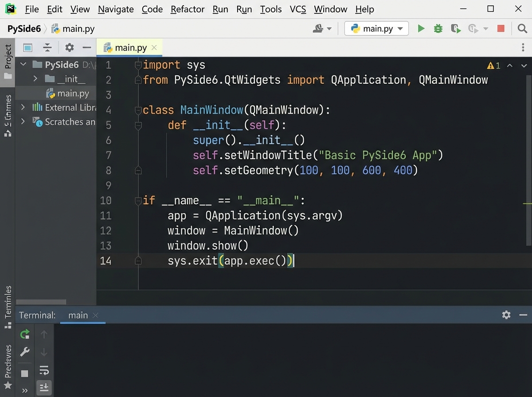Image resolution: width=532 pixels, height=397 pixels.
Task: Collapse the if __main__ block on line 10
Action: coord(137,200)
